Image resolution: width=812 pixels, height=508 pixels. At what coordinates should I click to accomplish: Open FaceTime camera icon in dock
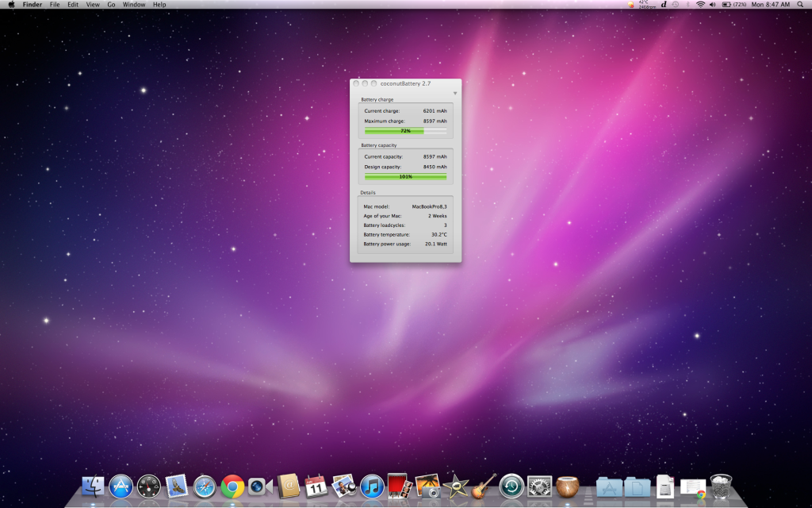[260, 487]
